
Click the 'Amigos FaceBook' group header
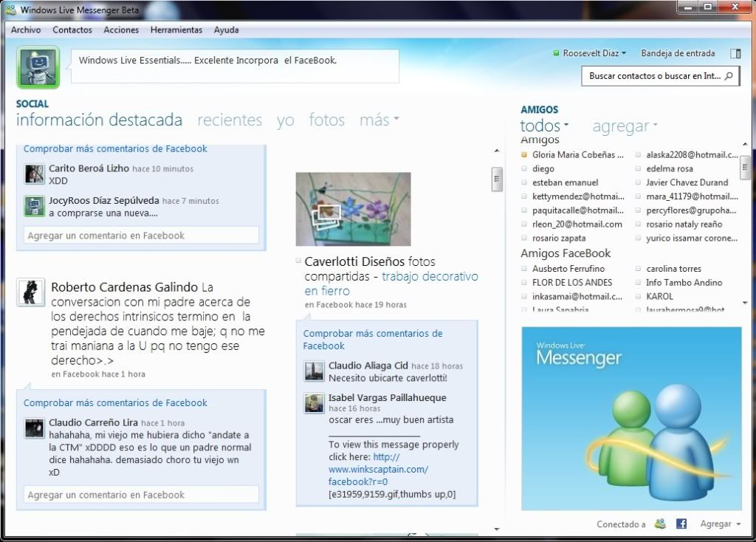click(566, 253)
